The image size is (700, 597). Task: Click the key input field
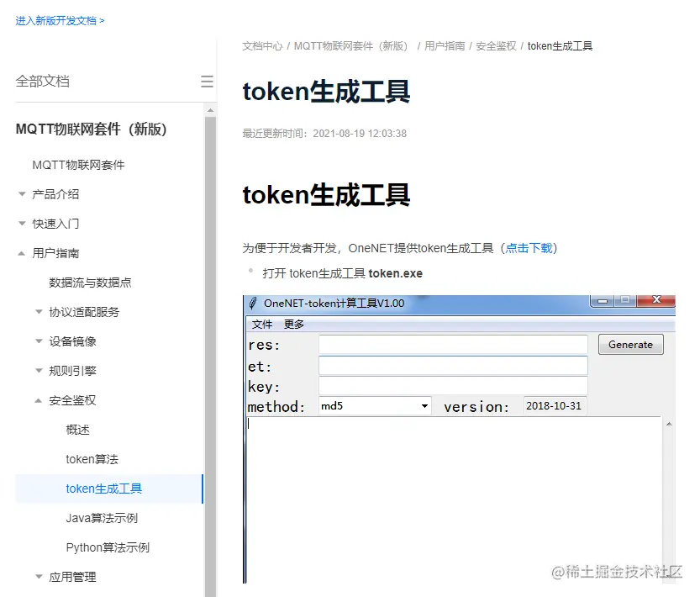453,386
